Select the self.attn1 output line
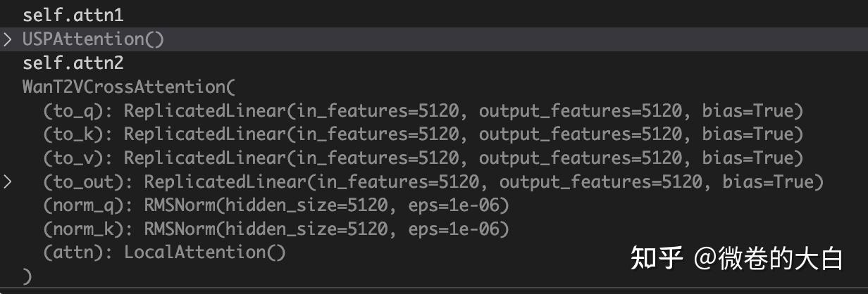This screenshot has width=868, height=294. point(73,15)
